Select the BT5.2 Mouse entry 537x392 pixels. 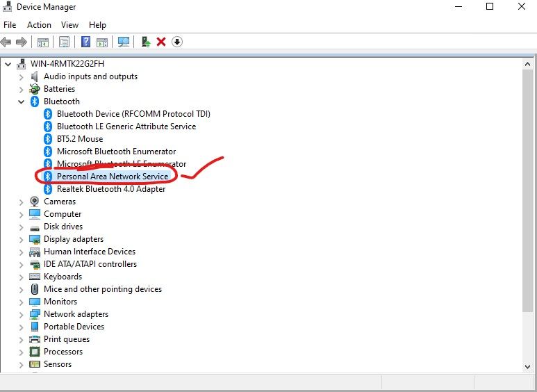point(80,139)
